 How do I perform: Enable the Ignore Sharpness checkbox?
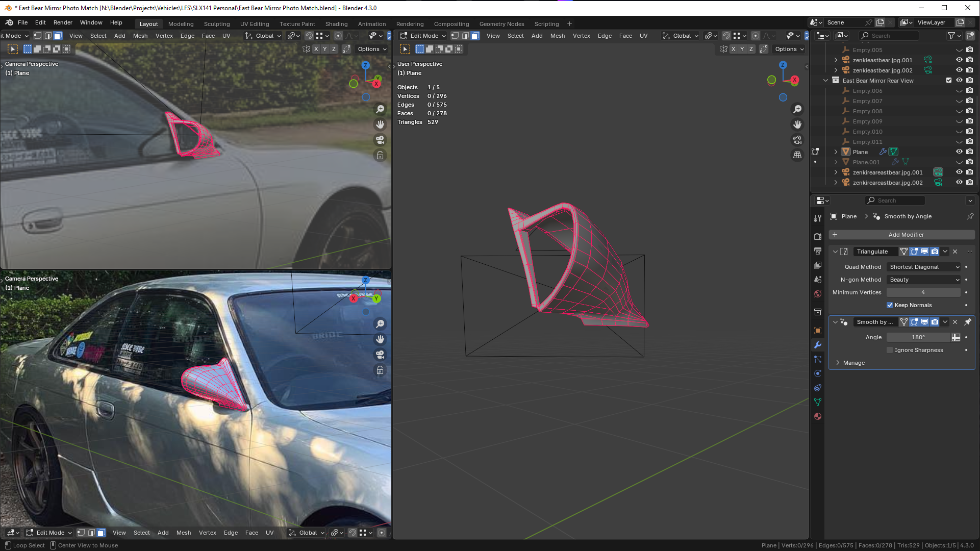pos(890,350)
